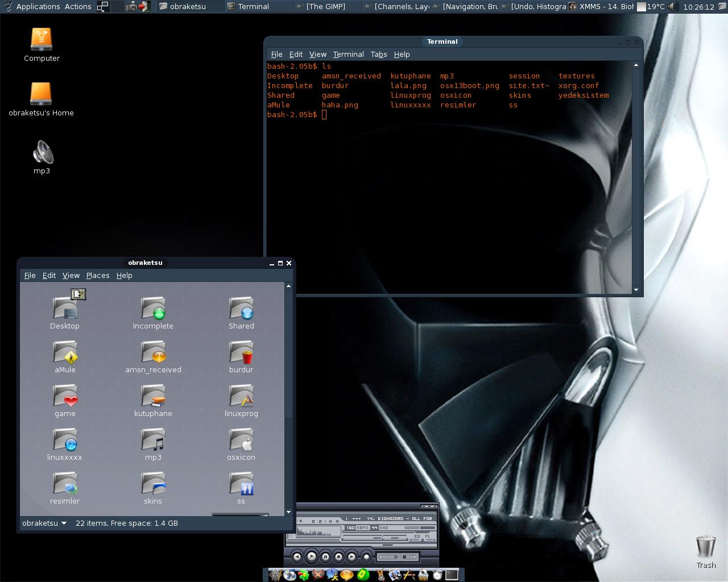This screenshot has height=582, width=728.
Task: Open the ss folder
Action: (x=241, y=488)
